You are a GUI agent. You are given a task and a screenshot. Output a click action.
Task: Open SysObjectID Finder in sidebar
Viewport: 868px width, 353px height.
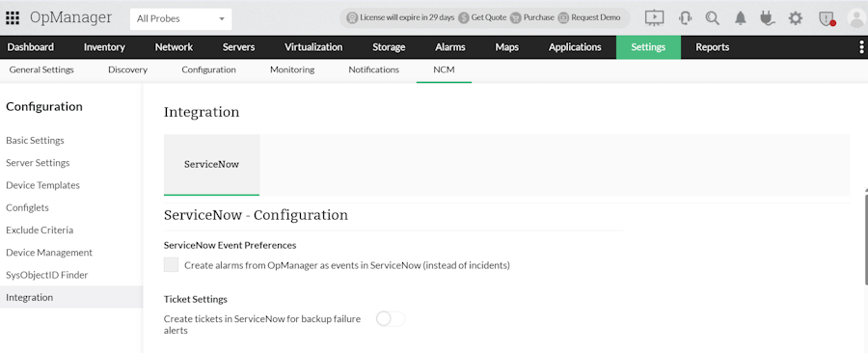(x=47, y=275)
